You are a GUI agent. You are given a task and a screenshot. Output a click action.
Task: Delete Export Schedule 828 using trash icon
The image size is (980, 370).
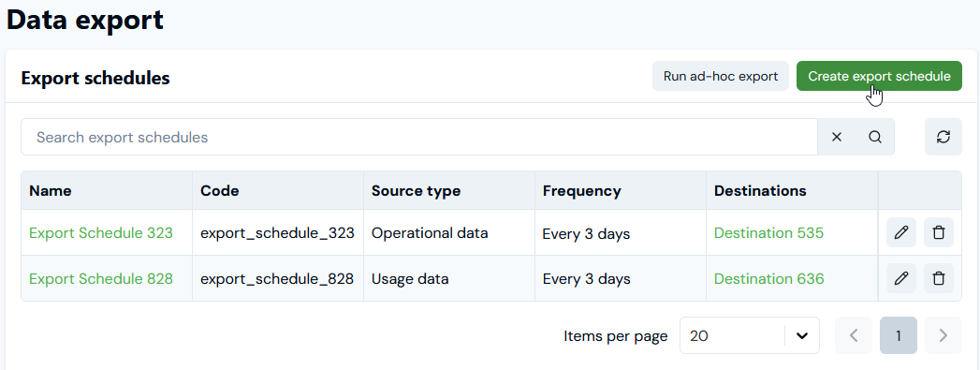(x=938, y=278)
